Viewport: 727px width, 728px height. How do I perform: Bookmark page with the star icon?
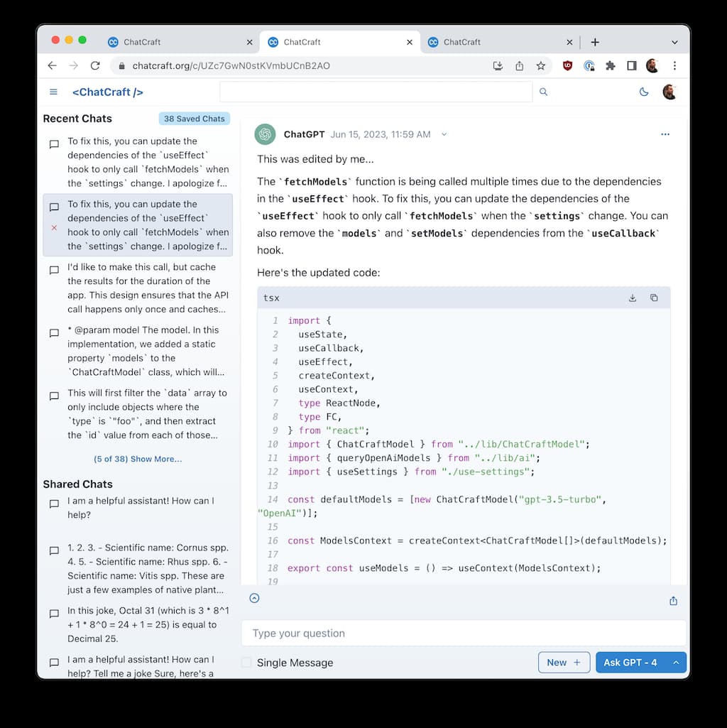point(541,65)
